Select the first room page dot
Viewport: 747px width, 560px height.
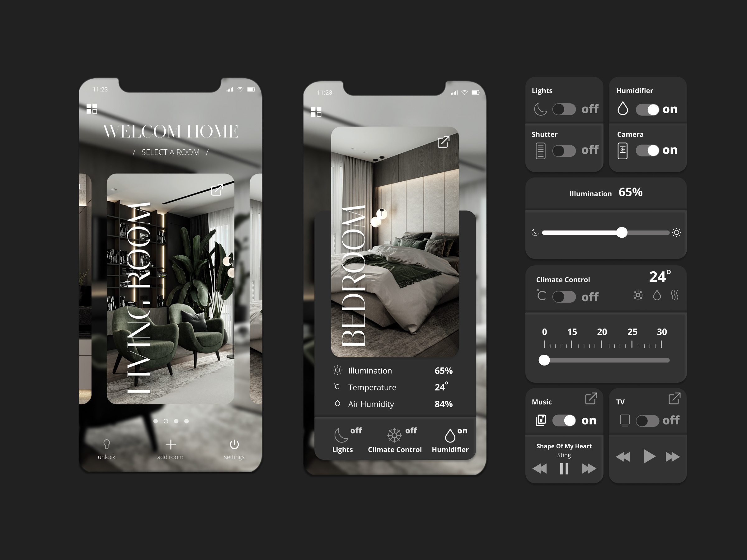point(156,421)
